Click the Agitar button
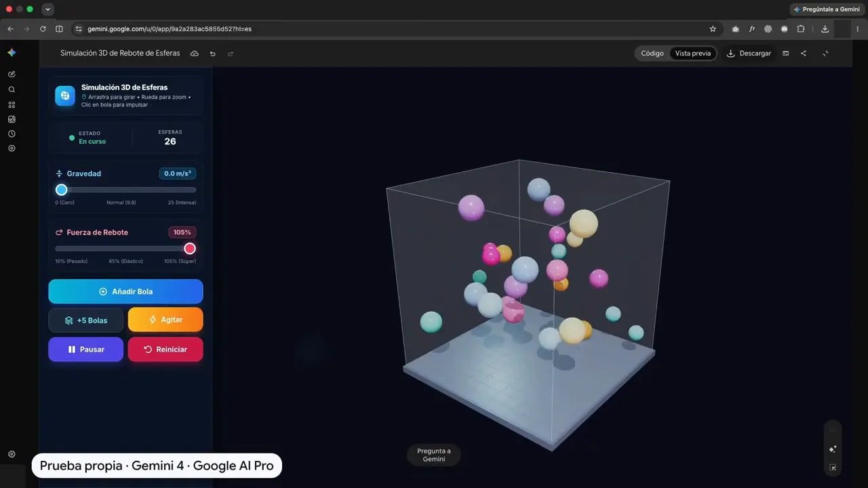The height and width of the screenshot is (488, 868). coord(165,320)
